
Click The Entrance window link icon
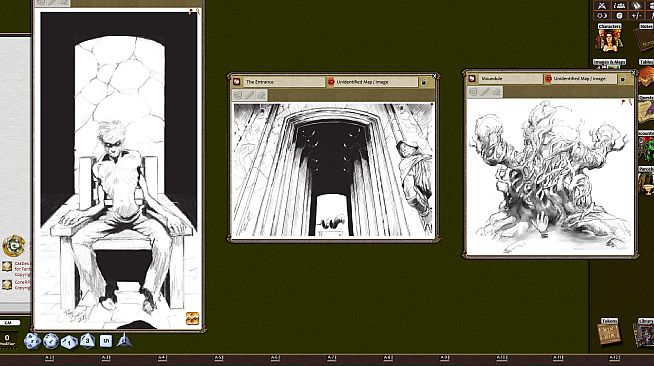coord(237,82)
